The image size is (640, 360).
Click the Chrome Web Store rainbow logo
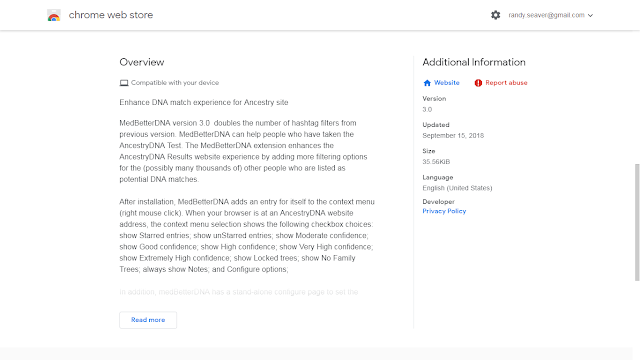[x=53, y=15]
